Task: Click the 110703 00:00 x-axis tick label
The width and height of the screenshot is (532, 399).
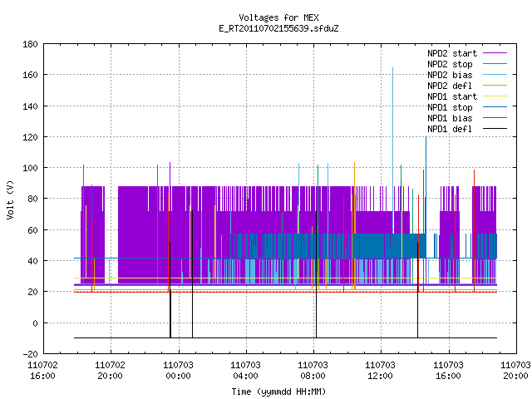Action: [x=178, y=371]
